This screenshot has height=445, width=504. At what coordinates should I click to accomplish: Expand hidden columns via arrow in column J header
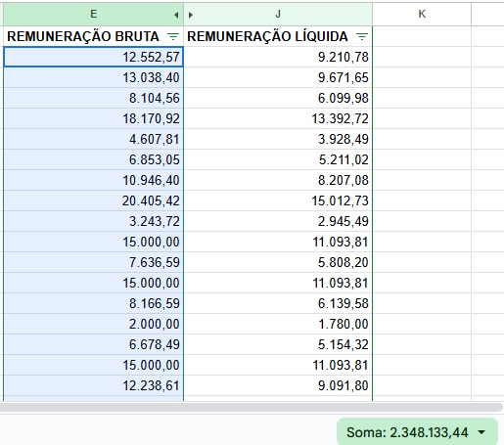(191, 15)
